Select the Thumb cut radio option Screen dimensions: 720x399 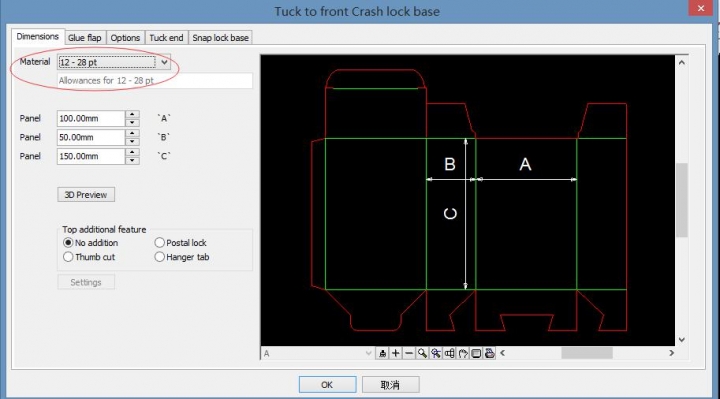[68, 257]
